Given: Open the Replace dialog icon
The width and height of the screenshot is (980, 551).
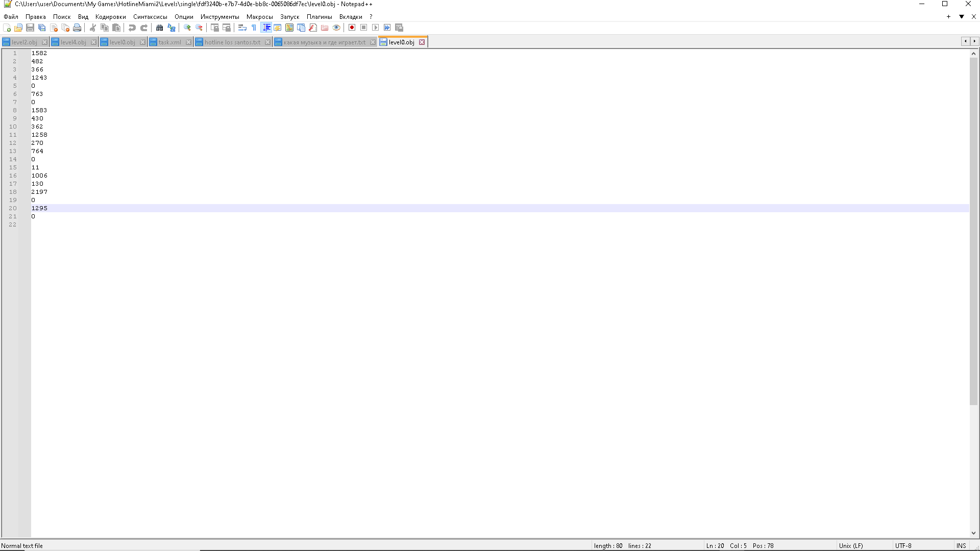Looking at the screenshot, I should [x=171, y=28].
